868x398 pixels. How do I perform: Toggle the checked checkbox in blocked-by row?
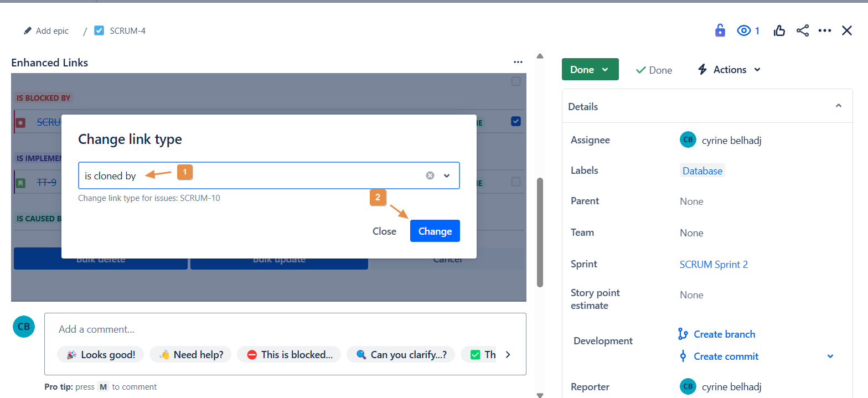(x=516, y=121)
